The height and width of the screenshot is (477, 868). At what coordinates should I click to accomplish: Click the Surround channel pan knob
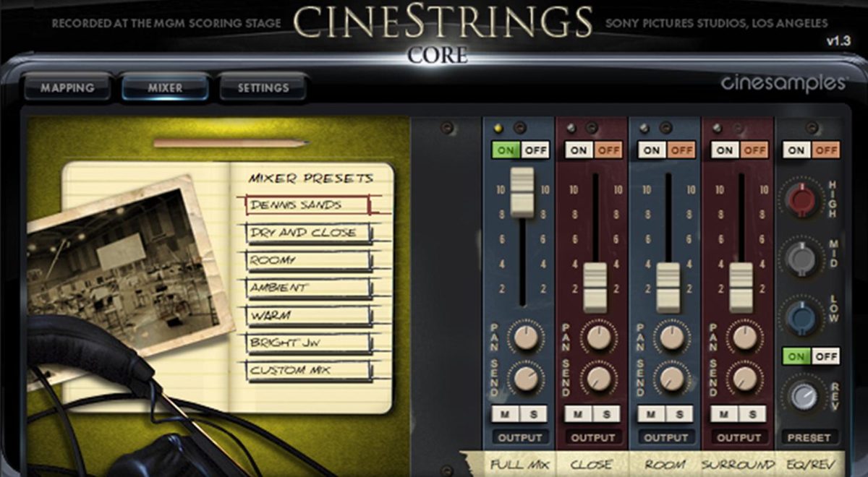point(745,336)
